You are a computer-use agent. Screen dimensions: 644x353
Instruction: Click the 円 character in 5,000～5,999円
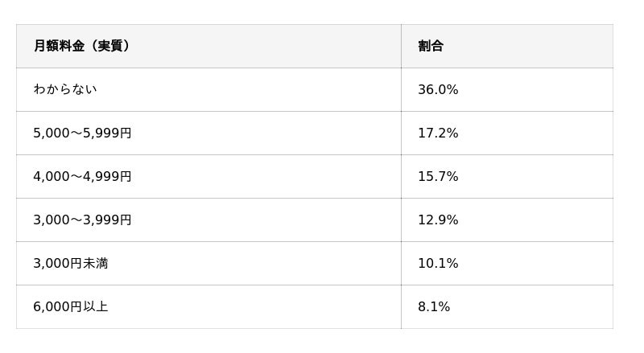coord(126,133)
